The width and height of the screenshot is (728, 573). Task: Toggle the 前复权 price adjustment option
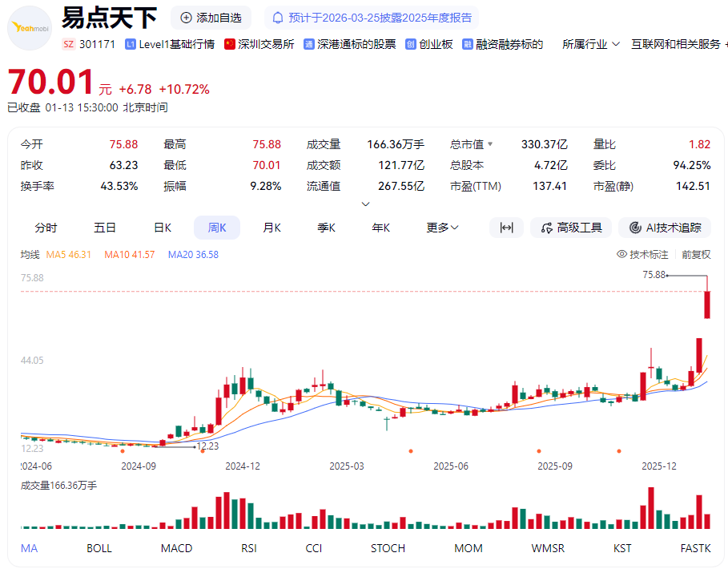(696, 254)
